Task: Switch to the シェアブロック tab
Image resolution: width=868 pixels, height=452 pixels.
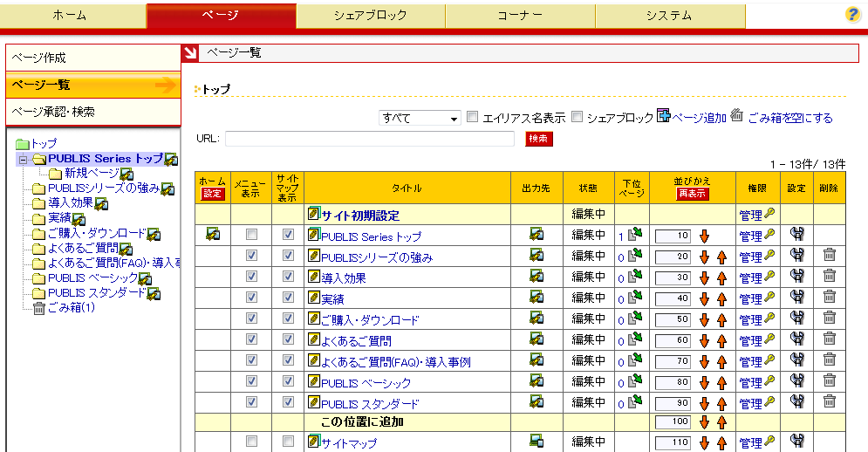Action: 371,16
